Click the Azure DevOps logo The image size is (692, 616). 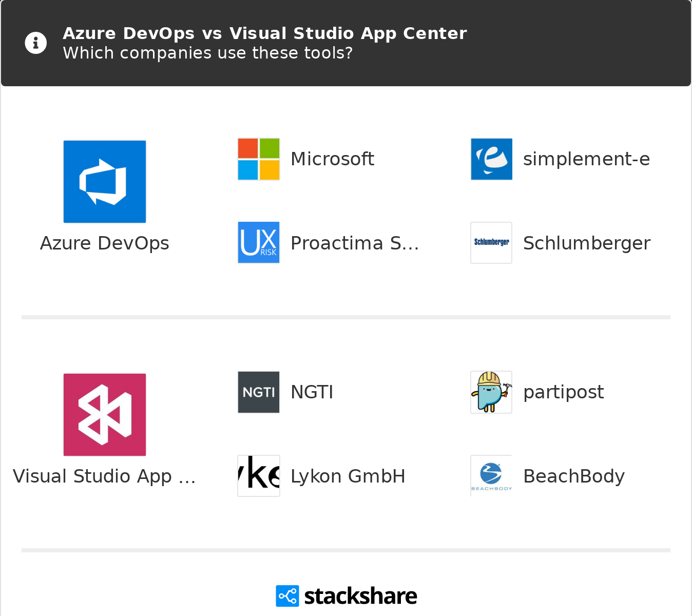(105, 182)
